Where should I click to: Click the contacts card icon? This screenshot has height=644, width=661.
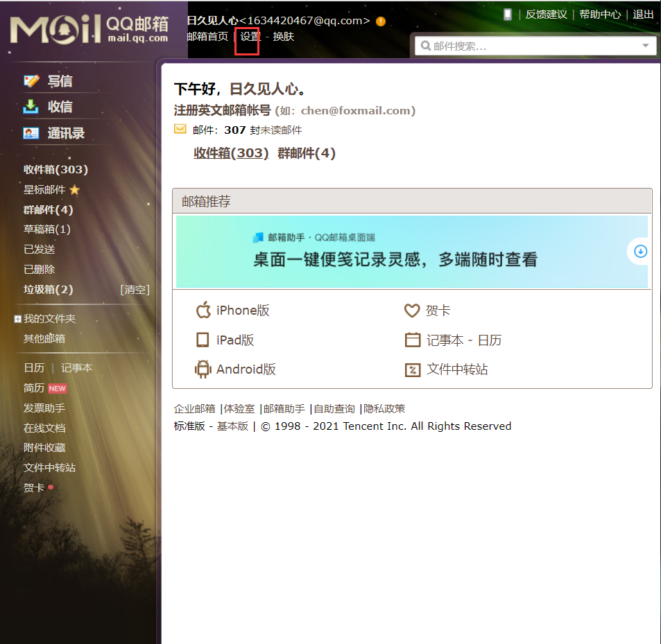click(x=31, y=134)
